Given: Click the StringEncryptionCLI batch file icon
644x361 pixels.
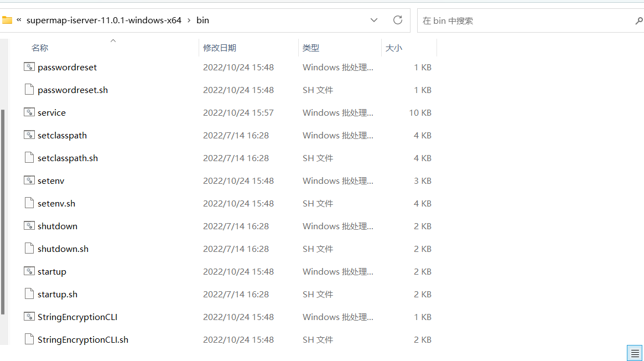Looking at the screenshot, I should pyautogui.click(x=29, y=316).
